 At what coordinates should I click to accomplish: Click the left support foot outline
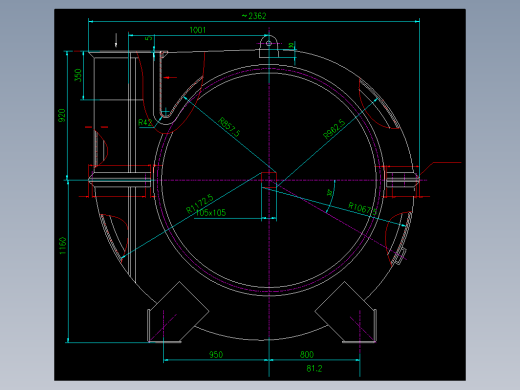[x=178, y=312]
